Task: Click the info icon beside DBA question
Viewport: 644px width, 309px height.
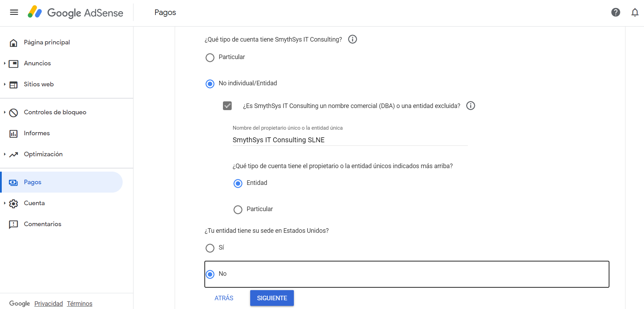Action: (471, 106)
